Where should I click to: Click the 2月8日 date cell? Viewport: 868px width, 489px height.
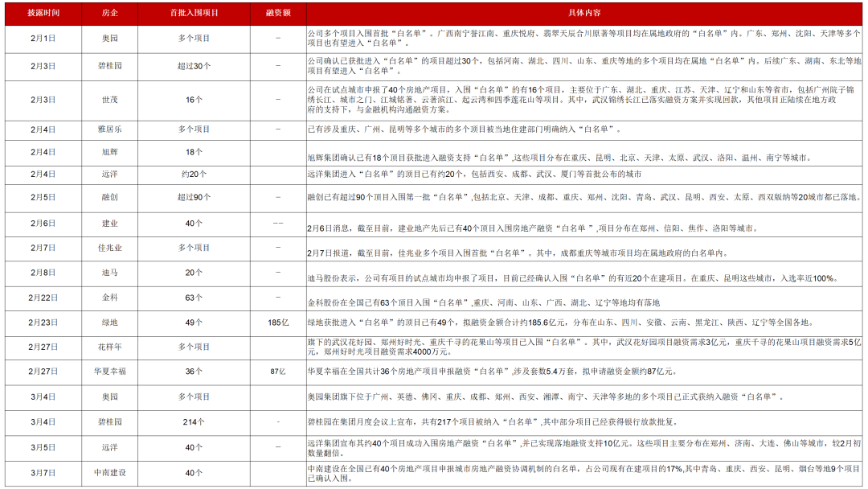43,273
